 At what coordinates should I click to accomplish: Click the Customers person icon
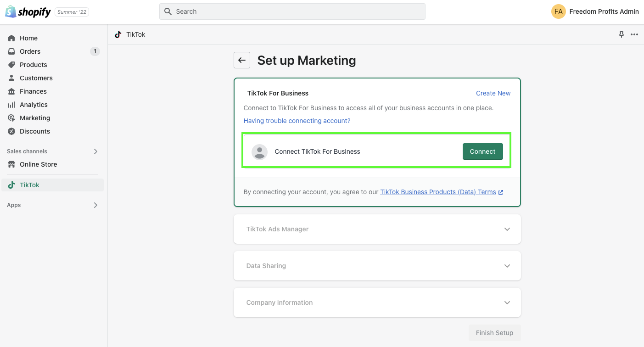11,78
